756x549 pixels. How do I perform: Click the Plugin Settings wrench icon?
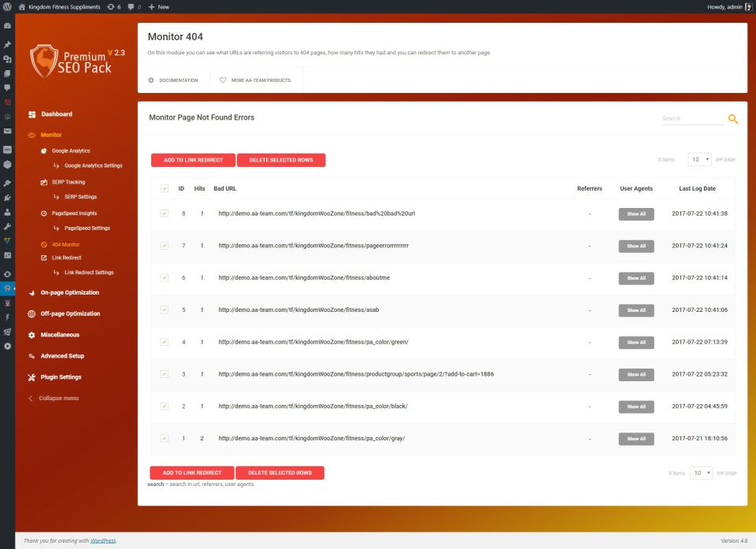[x=32, y=377]
